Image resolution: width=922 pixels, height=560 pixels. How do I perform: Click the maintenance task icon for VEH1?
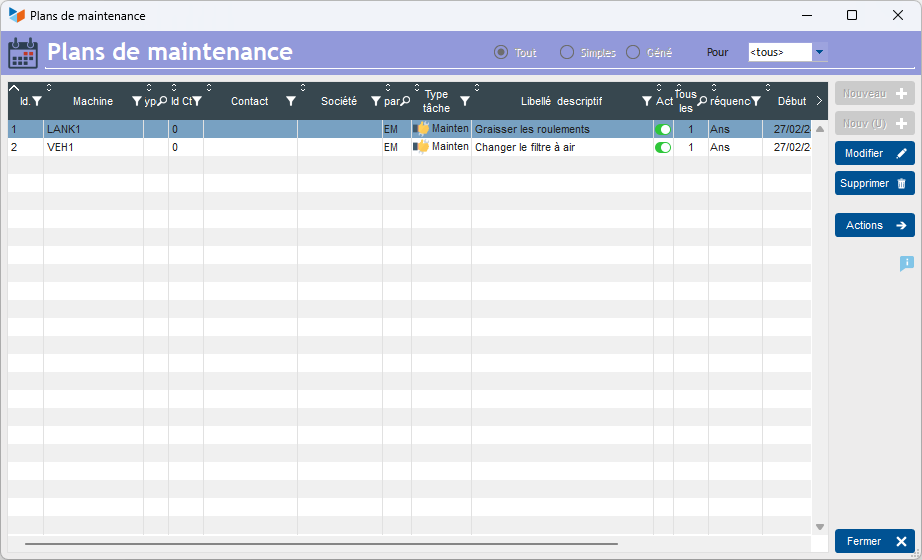point(421,147)
